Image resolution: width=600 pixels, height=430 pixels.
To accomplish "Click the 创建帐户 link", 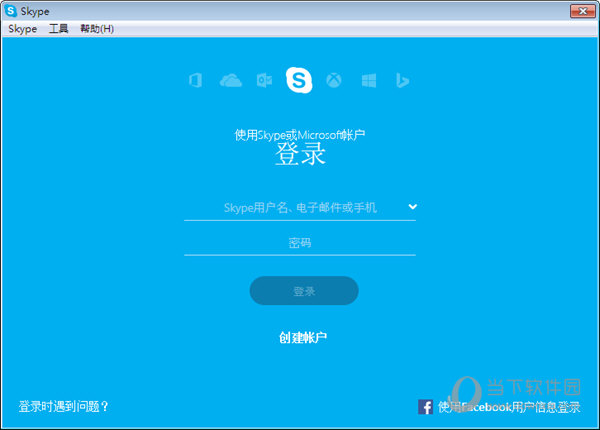I will [x=303, y=337].
